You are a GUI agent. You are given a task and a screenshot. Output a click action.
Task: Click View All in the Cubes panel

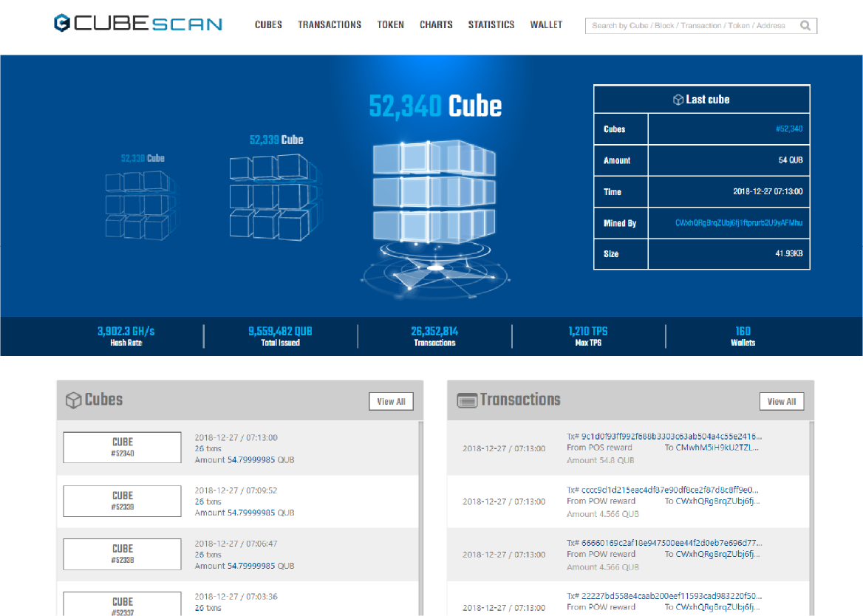coord(391,401)
